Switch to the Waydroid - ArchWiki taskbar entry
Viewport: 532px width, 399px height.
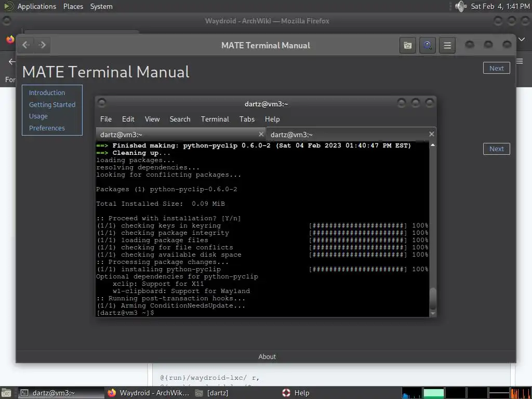coord(149,393)
